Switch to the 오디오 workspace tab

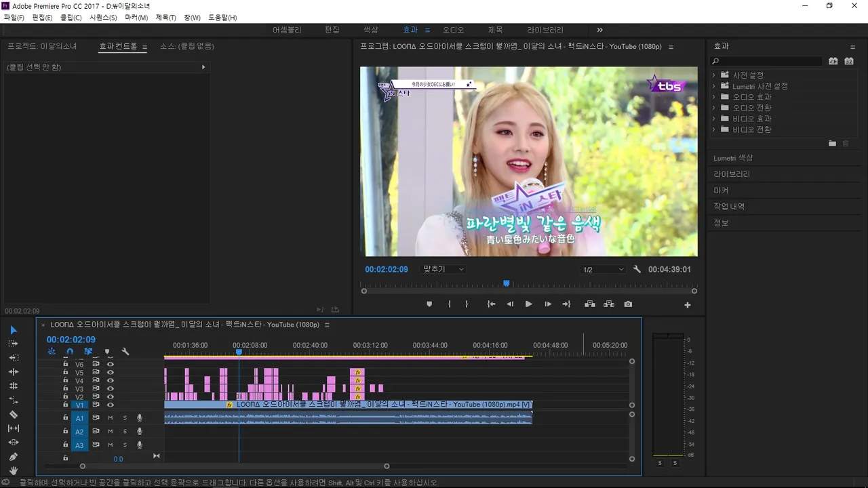[454, 30]
